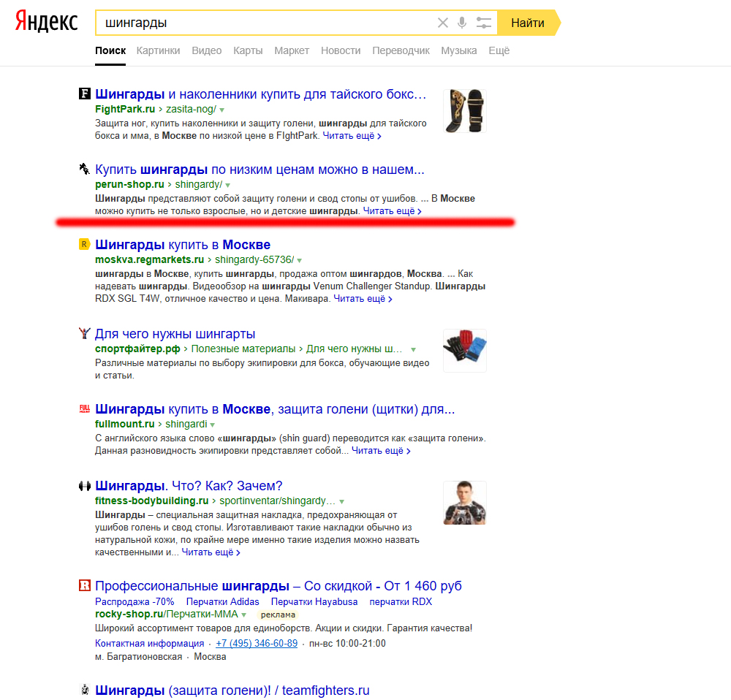
Task: Open result 'Купить шингарды по низким ценам'
Action: point(260,170)
